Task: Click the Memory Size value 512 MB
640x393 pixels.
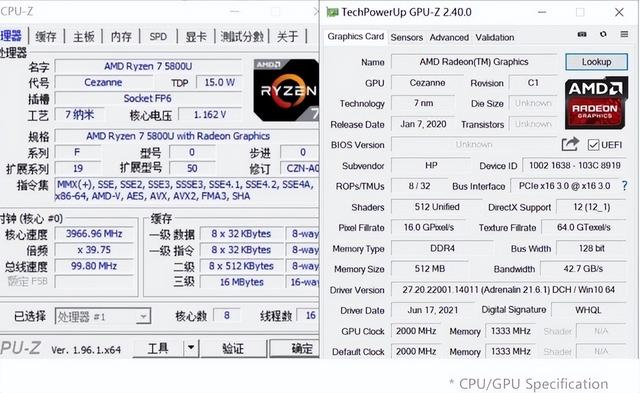Action: pos(430,269)
